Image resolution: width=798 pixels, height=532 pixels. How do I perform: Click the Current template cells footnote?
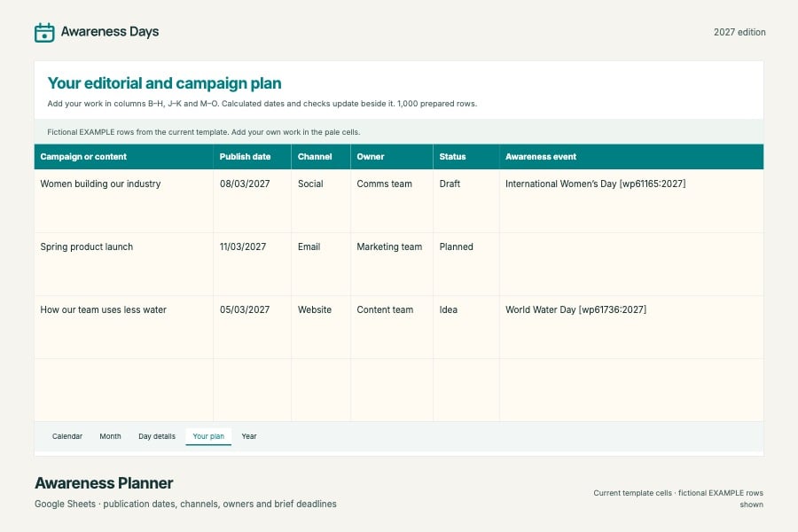pyautogui.click(x=678, y=498)
